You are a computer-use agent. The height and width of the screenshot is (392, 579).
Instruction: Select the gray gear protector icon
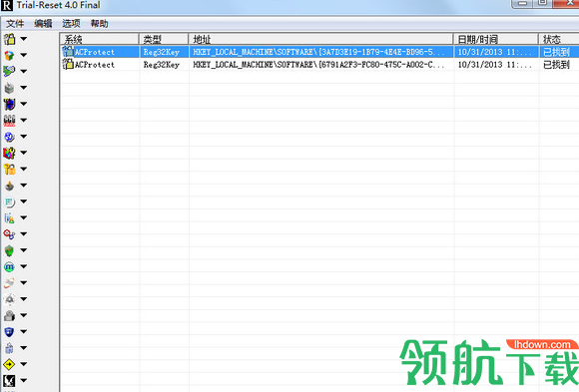pyautogui.click(x=9, y=299)
